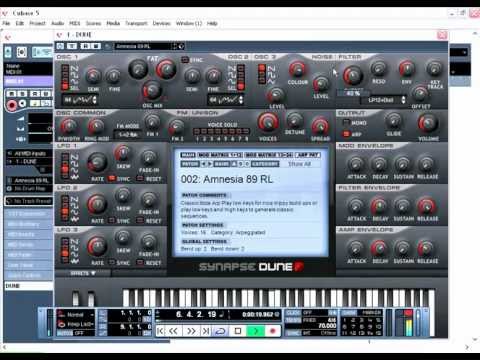Screen dimensions: 480x360
Task: Click the transport Record button
Action: pos(273,331)
